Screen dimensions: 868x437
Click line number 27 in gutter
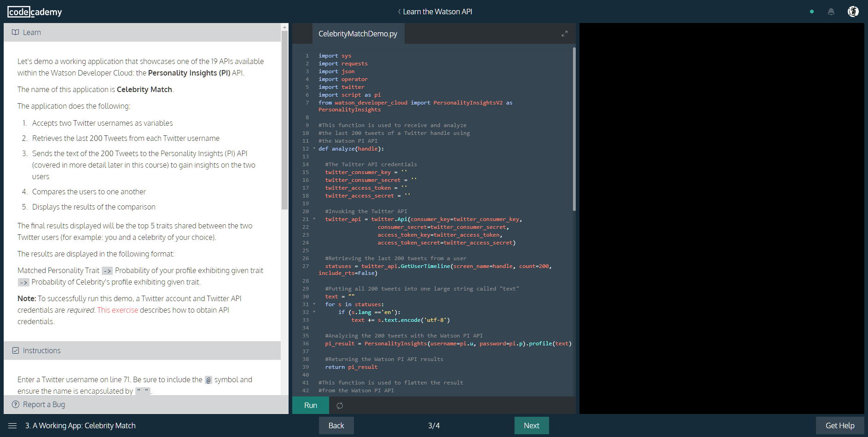306,266
